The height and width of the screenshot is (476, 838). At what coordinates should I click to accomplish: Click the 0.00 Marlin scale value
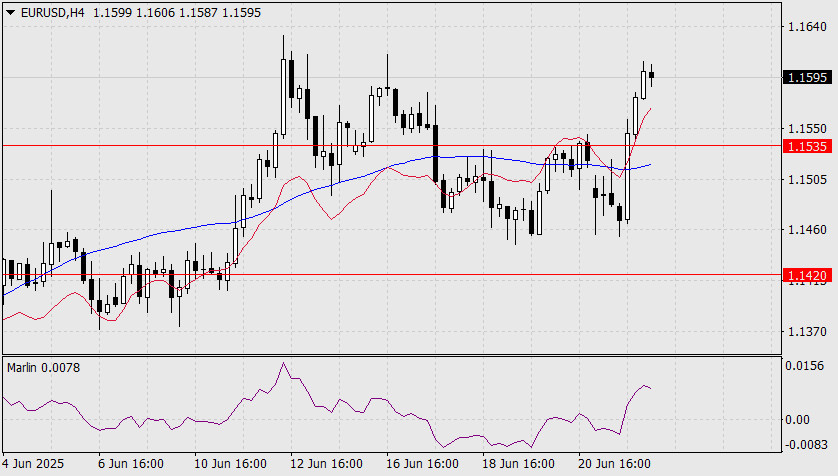tap(797, 419)
